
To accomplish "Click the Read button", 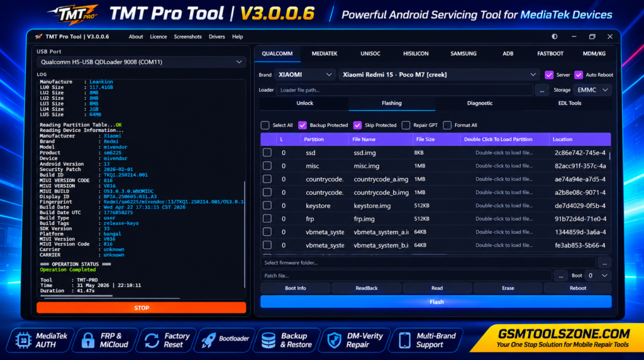I will pyautogui.click(x=437, y=288).
